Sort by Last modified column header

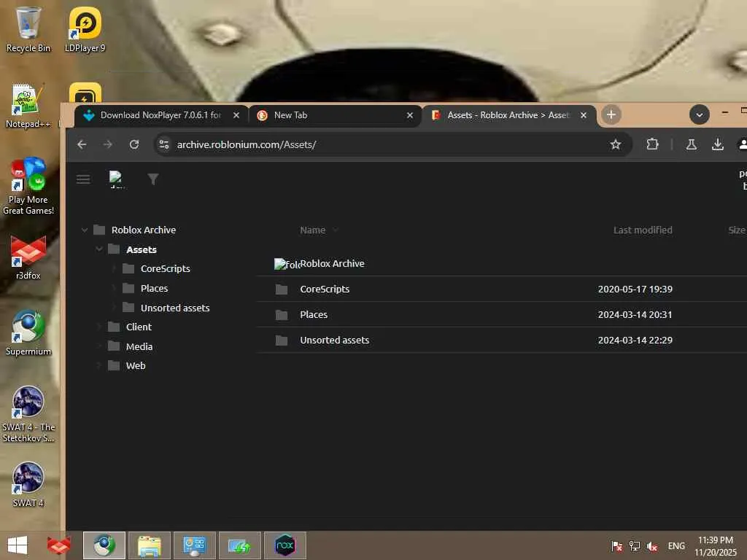(x=643, y=230)
